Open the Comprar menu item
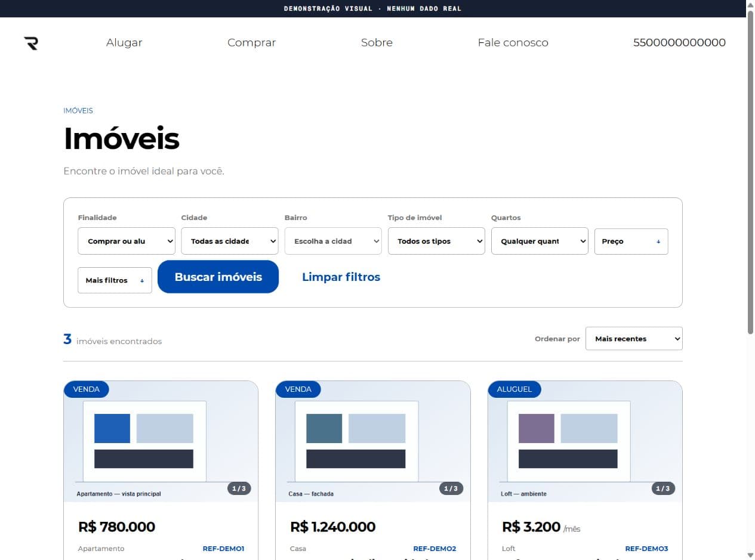 252,42
